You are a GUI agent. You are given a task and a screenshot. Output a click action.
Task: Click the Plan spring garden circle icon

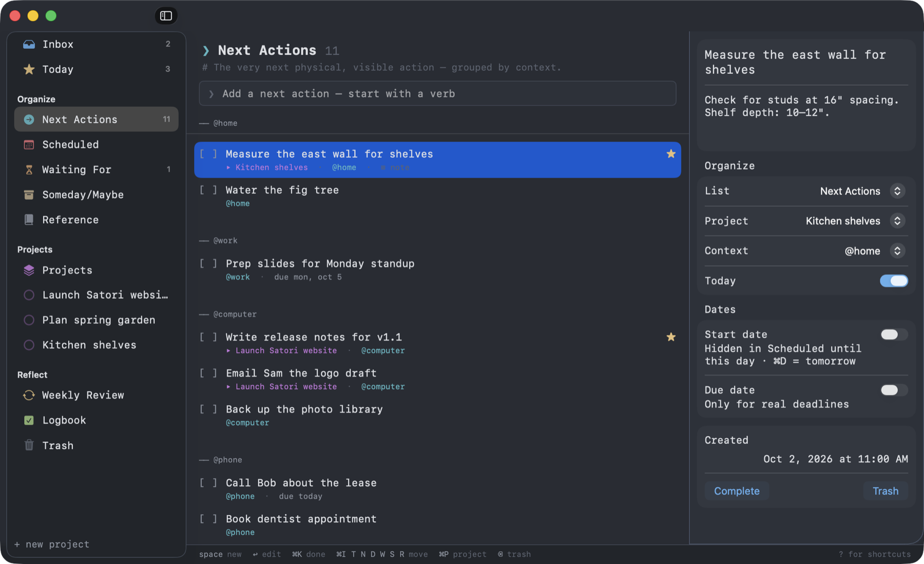click(x=29, y=320)
